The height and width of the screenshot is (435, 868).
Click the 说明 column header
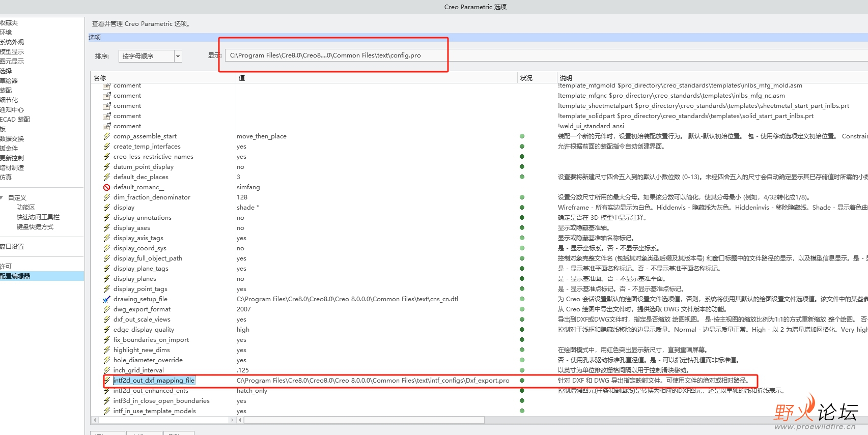point(712,78)
